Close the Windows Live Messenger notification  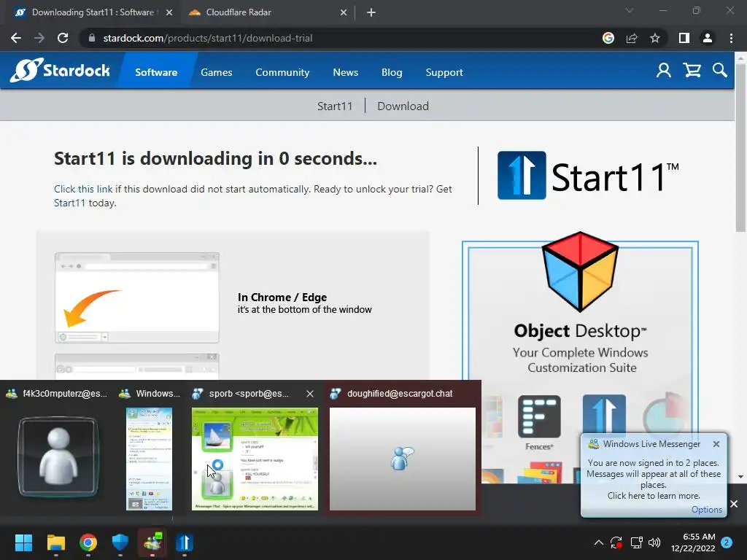coord(716,444)
